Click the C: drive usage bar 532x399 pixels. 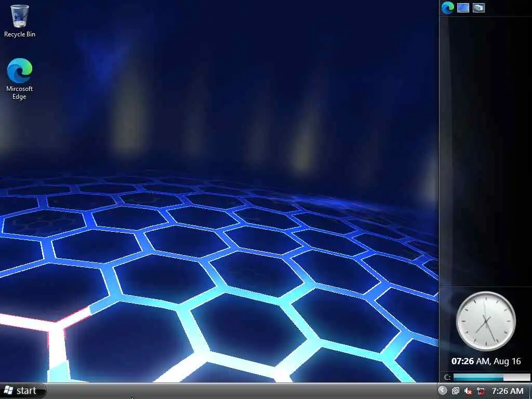tap(491, 377)
